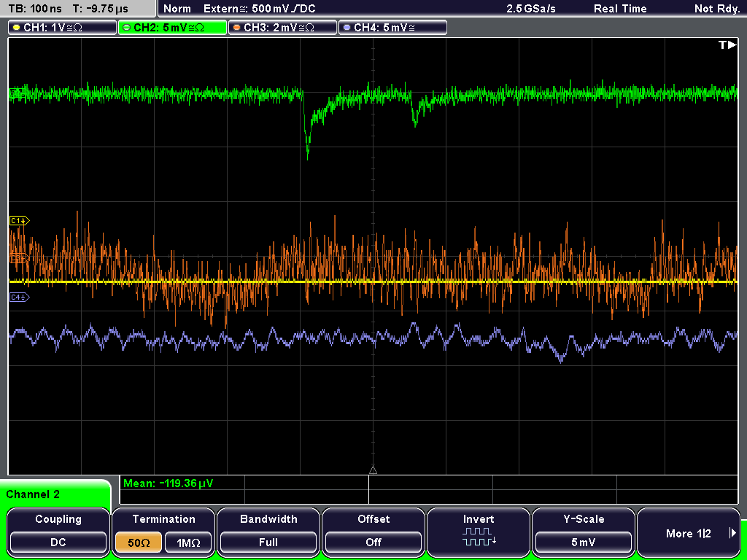Select the CH2 5mV channel tab
Viewport: 747px width, 560px height.
(172, 28)
